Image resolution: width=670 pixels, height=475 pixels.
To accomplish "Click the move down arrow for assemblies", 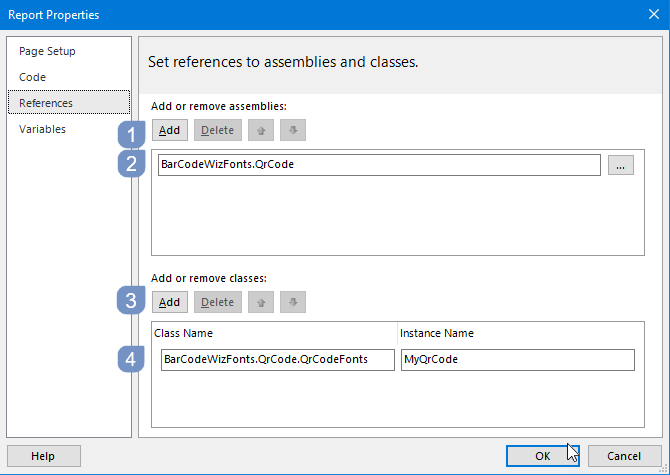I will point(293,130).
